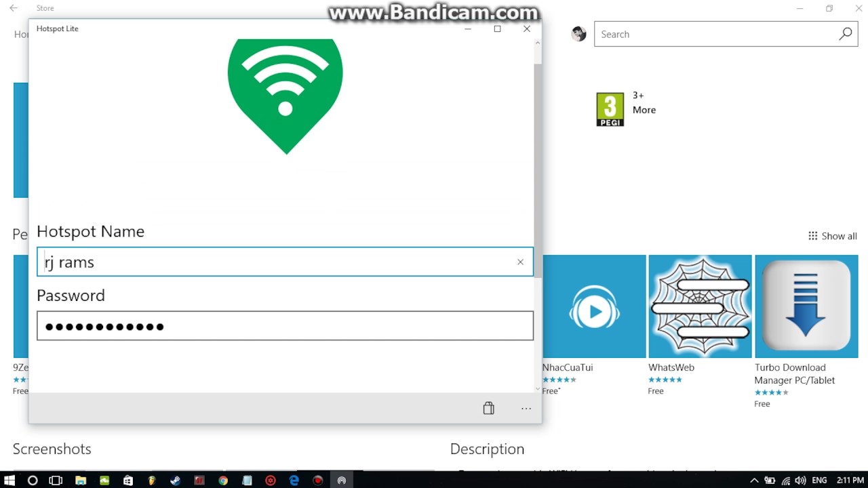Click the red gear icon on taskbar

click(271, 481)
